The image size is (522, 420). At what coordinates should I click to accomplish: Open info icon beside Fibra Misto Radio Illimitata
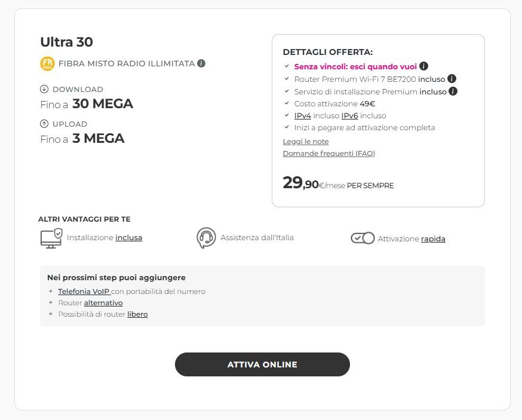(201, 63)
